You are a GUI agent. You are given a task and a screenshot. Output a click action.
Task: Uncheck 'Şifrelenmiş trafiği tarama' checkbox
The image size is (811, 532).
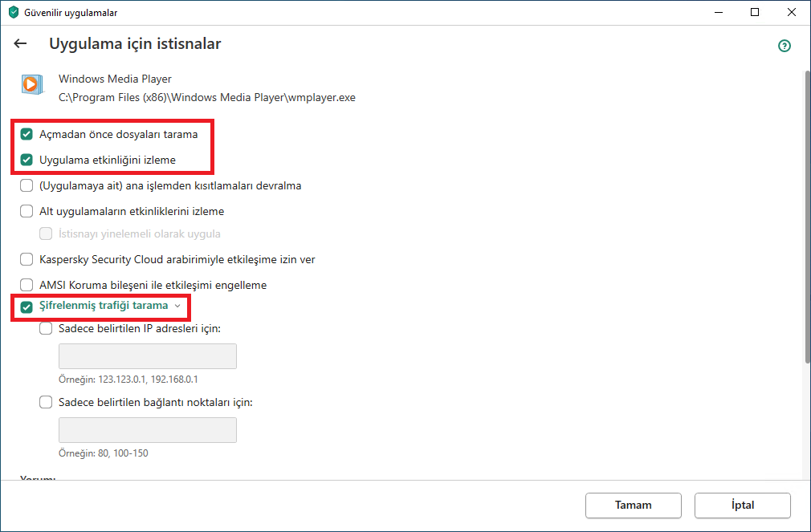tap(26, 307)
